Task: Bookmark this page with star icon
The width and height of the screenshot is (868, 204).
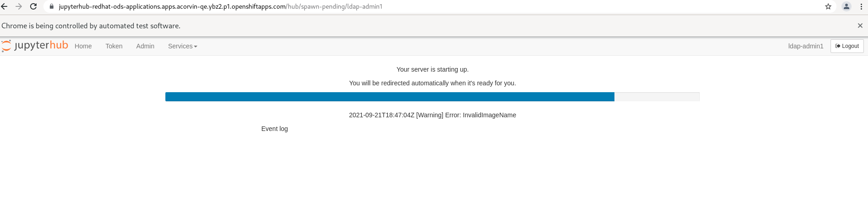Action: point(828,6)
